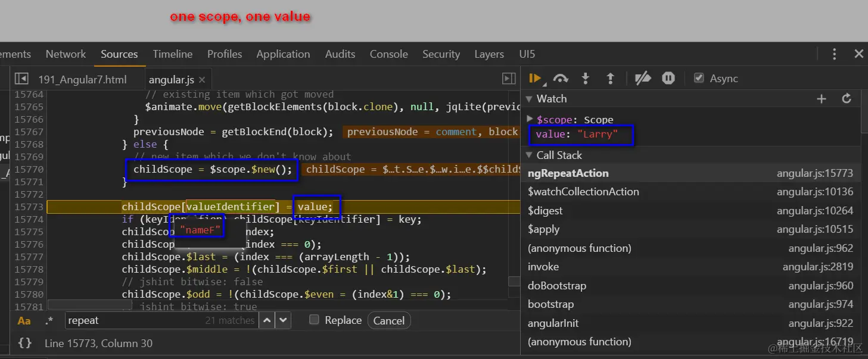Select the bootstrap call stack frame
Image resolution: width=868 pixels, height=359 pixels.
690,304
